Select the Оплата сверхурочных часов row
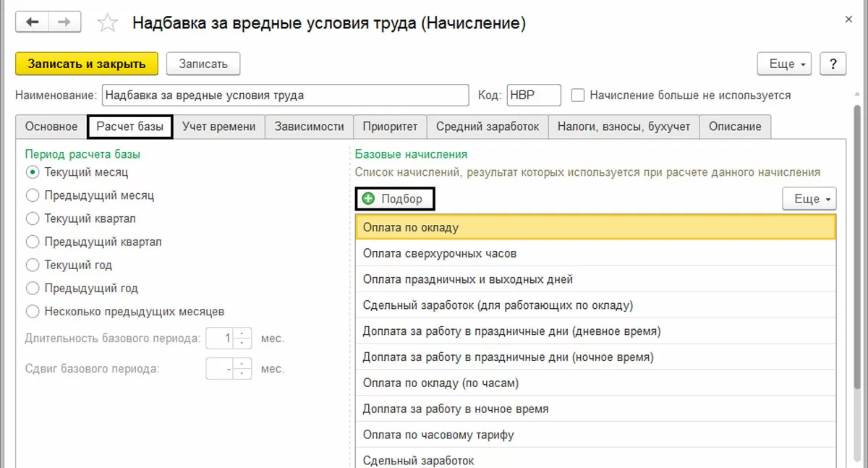The width and height of the screenshot is (868, 468). pos(595,254)
